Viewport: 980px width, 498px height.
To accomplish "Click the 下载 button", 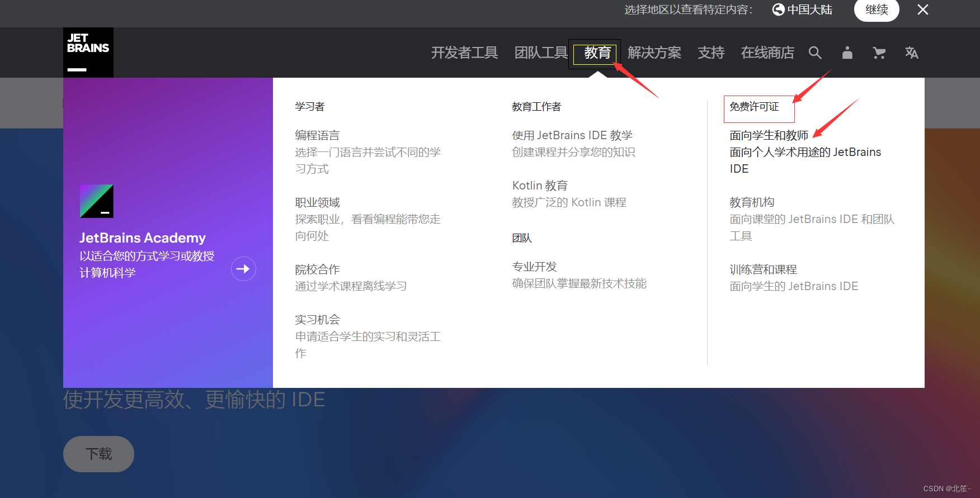I will [98, 454].
